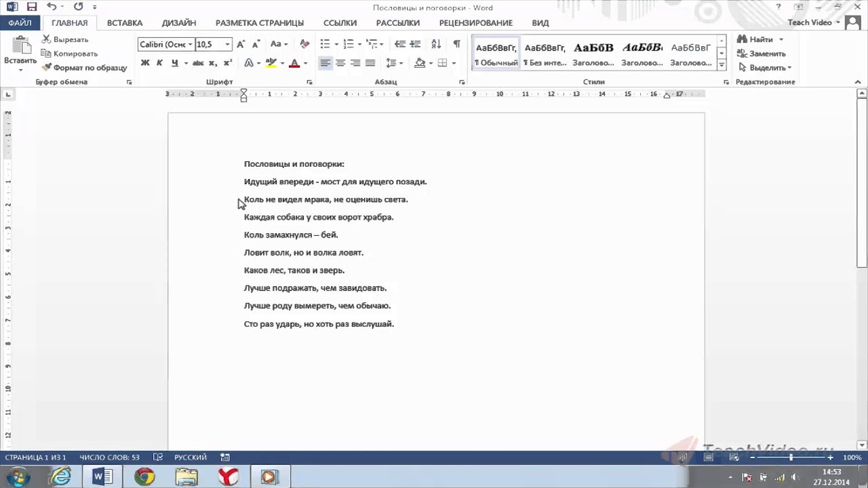Increase paragraph indent
The height and width of the screenshot is (488, 868).
(x=414, y=44)
